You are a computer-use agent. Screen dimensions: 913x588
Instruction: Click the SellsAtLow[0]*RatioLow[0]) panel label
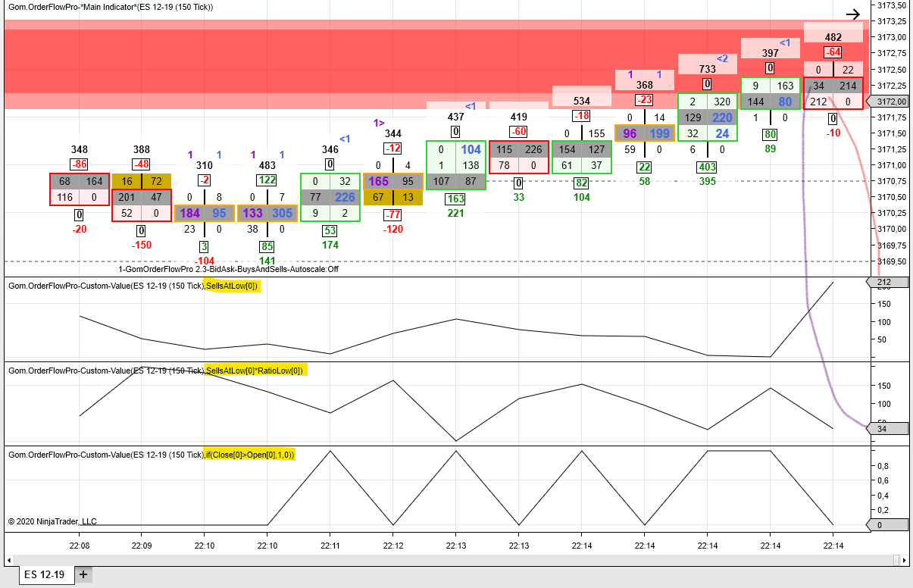click(x=255, y=371)
